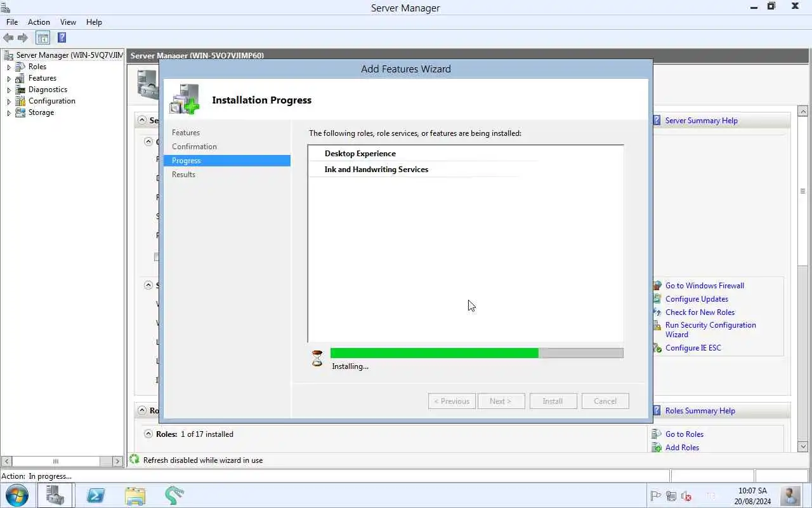Open File Explorer from the taskbar
812x508 pixels.
click(x=135, y=495)
